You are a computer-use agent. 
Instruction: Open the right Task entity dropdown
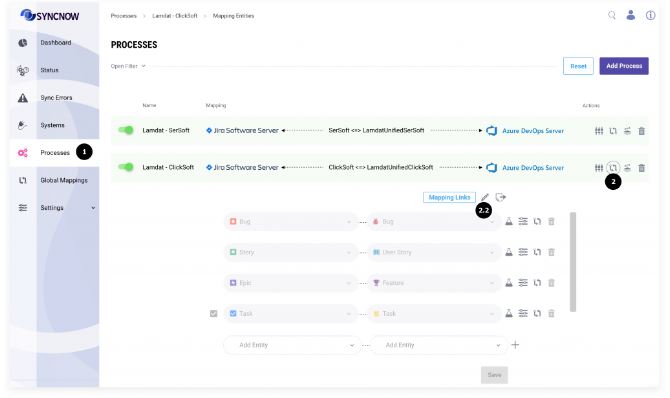tap(434, 313)
